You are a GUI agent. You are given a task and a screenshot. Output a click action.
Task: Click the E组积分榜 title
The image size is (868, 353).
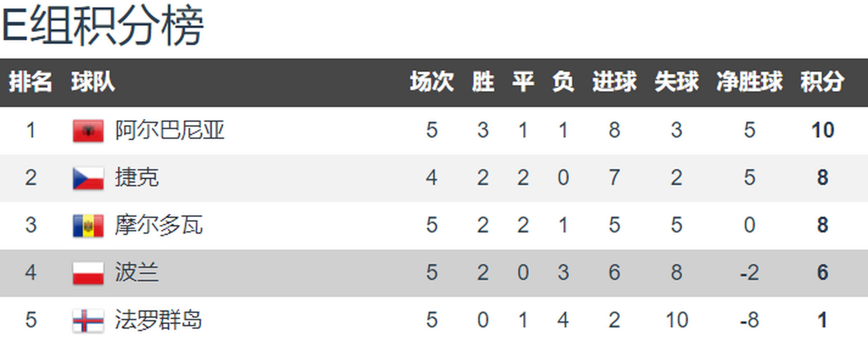pos(102,26)
